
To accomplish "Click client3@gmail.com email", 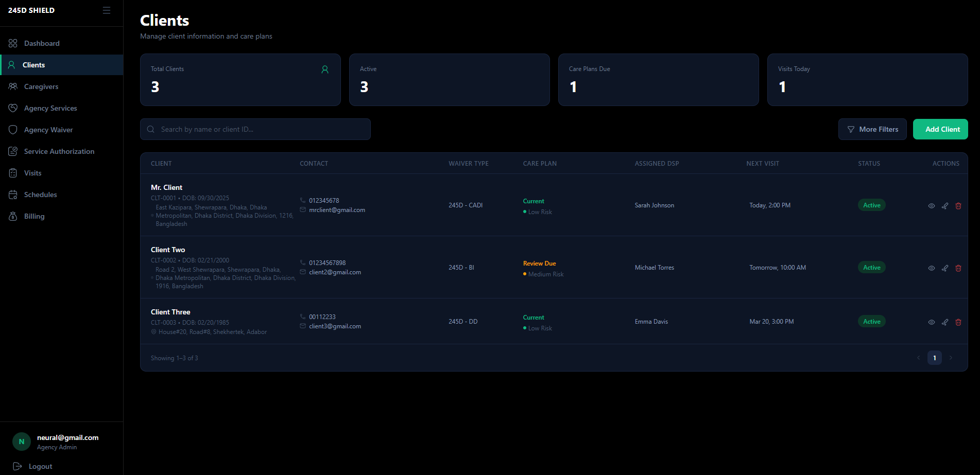I will coord(335,326).
